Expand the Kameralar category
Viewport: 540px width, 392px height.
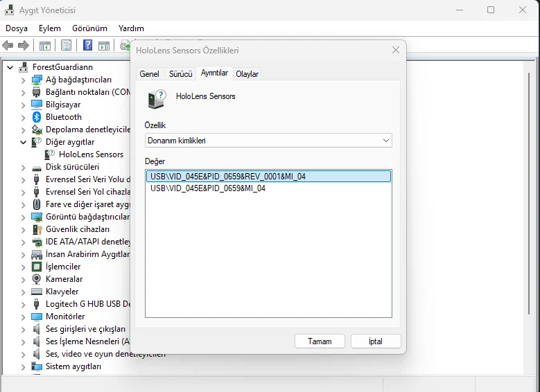click(23, 280)
